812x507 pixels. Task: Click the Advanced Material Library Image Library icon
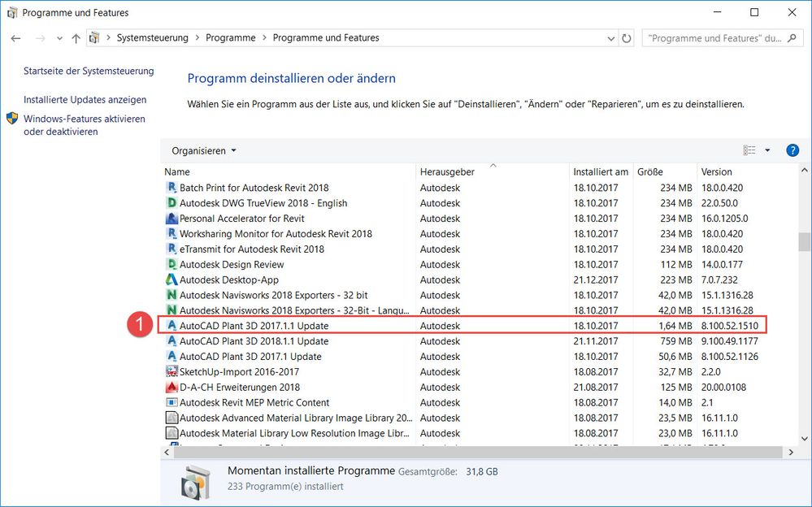pyautogui.click(x=172, y=418)
